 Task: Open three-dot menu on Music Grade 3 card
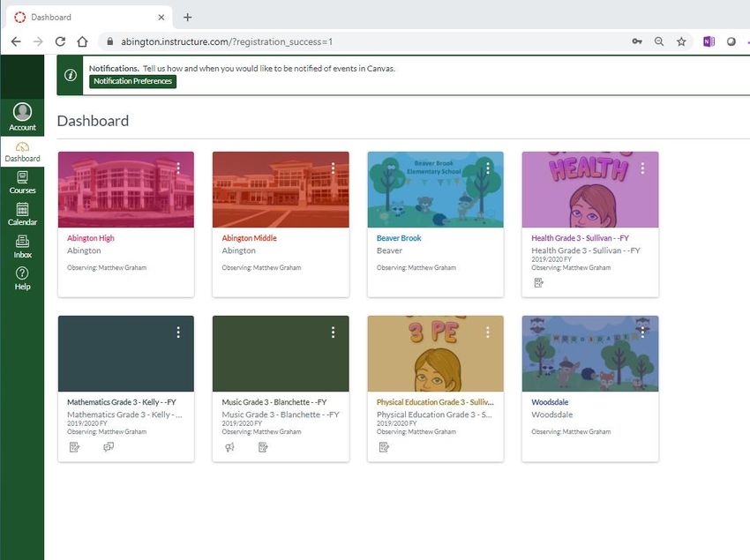[x=333, y=332]
